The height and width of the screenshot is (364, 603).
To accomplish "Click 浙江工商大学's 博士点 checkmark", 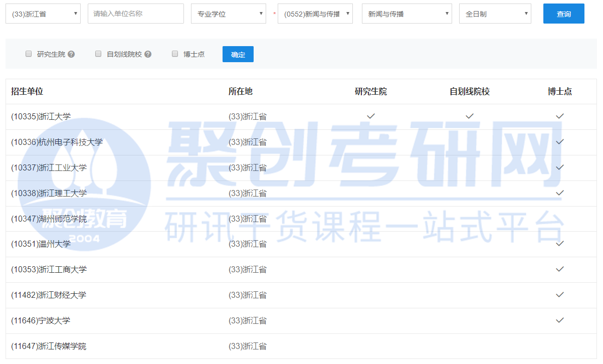I will [x=560, y=269].
